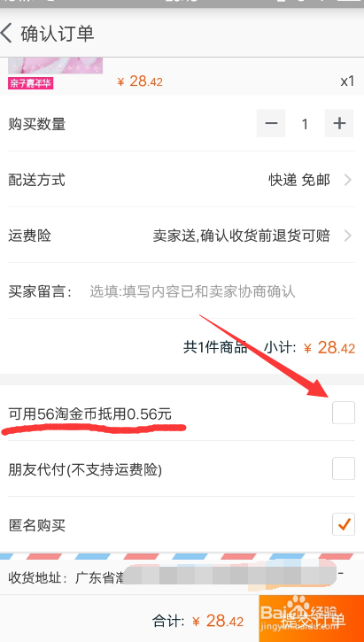Tap the product thumbnail image
This screenshot has width=364, height=642.
(56, 66)
